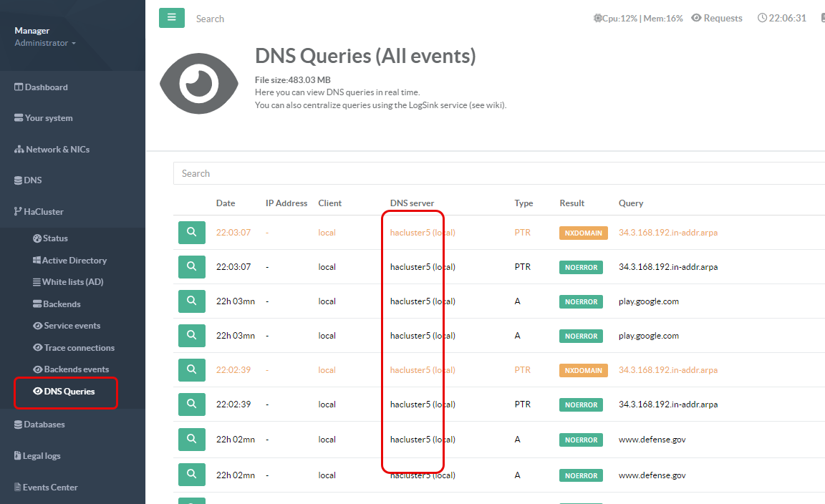Click magnifier icon for first www.defense.gov row
825x504 pixels.
click(191, 439)
